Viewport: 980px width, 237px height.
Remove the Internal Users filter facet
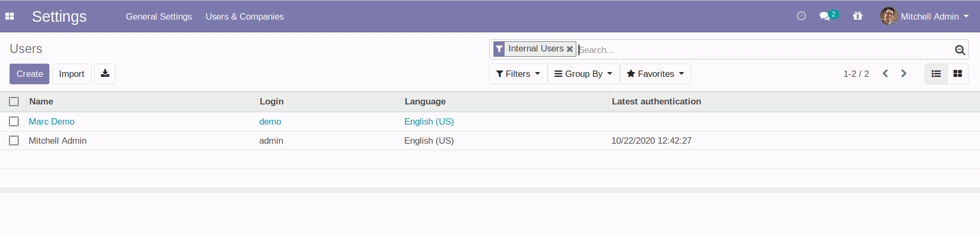pos(570,49)
